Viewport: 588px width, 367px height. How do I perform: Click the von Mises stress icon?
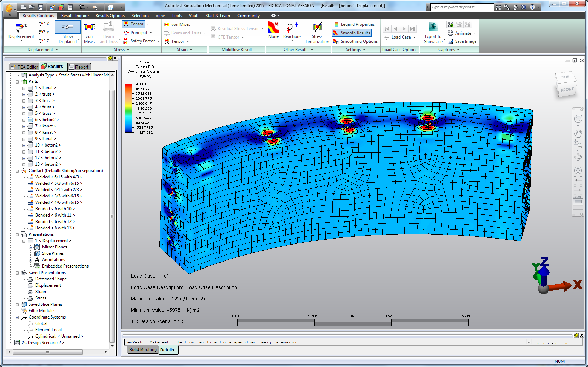point(89,28)
